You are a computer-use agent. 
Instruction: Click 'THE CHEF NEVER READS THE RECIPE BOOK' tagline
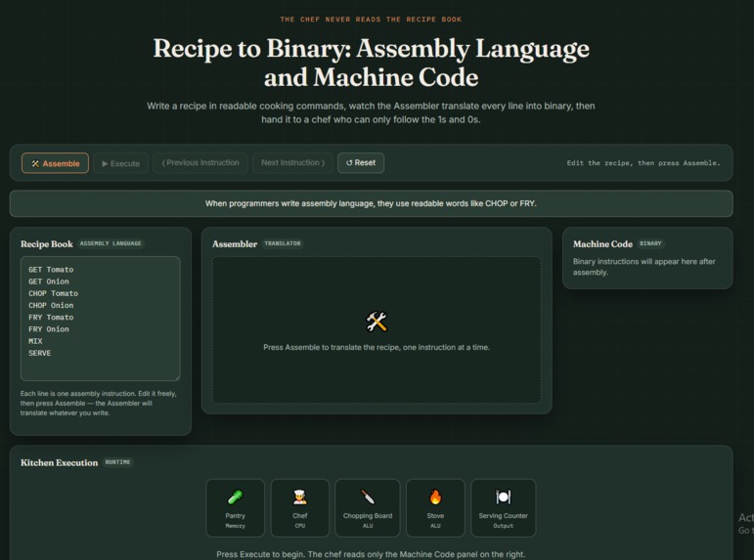point(371,20)
